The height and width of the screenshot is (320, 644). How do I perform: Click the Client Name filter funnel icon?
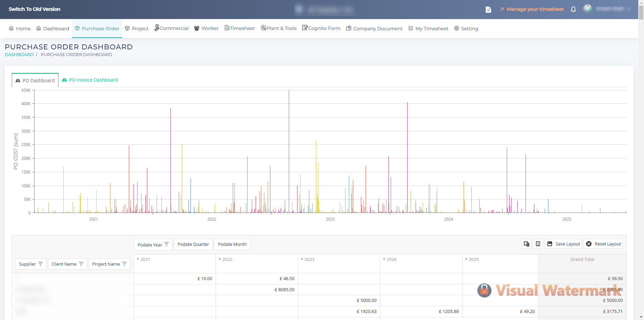coord(81,264)
